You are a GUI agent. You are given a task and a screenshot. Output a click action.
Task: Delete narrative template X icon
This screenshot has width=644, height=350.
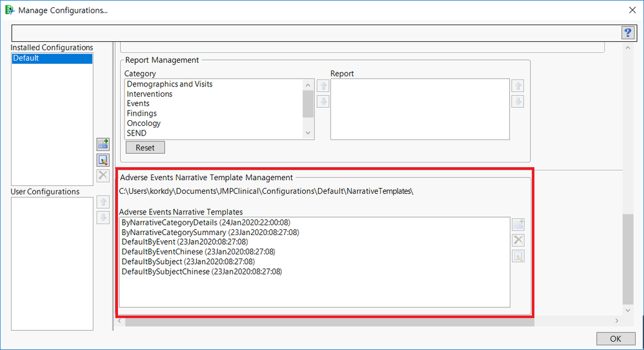pyautogui.click(x=518, y=240)
